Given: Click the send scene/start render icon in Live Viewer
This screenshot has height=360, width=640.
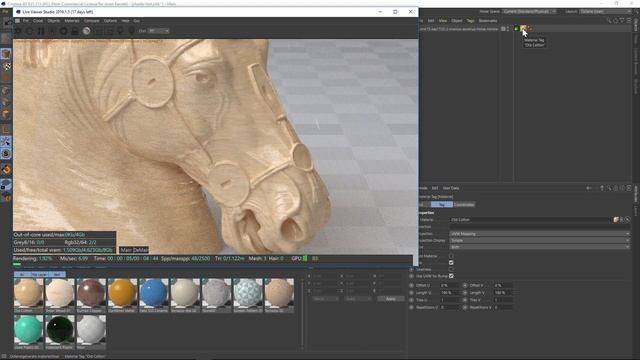Looking at the screenshot, I should 18,31.
